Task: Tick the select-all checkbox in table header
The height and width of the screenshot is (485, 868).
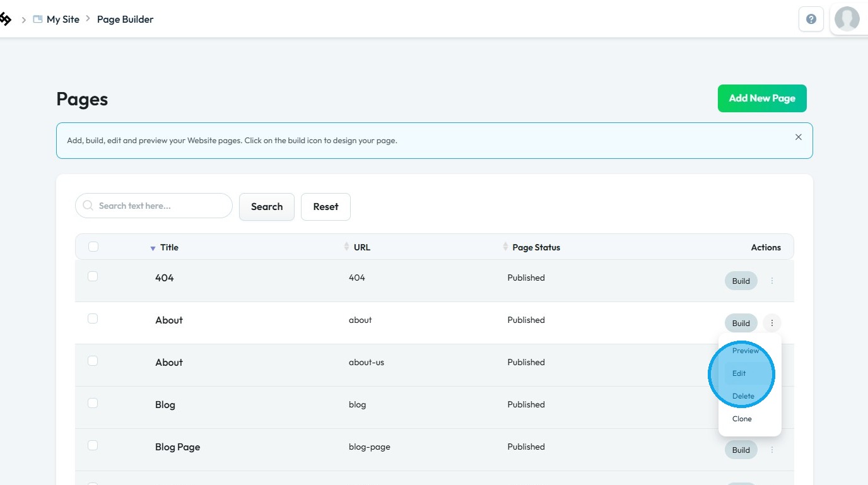Action: pos(93,247)
